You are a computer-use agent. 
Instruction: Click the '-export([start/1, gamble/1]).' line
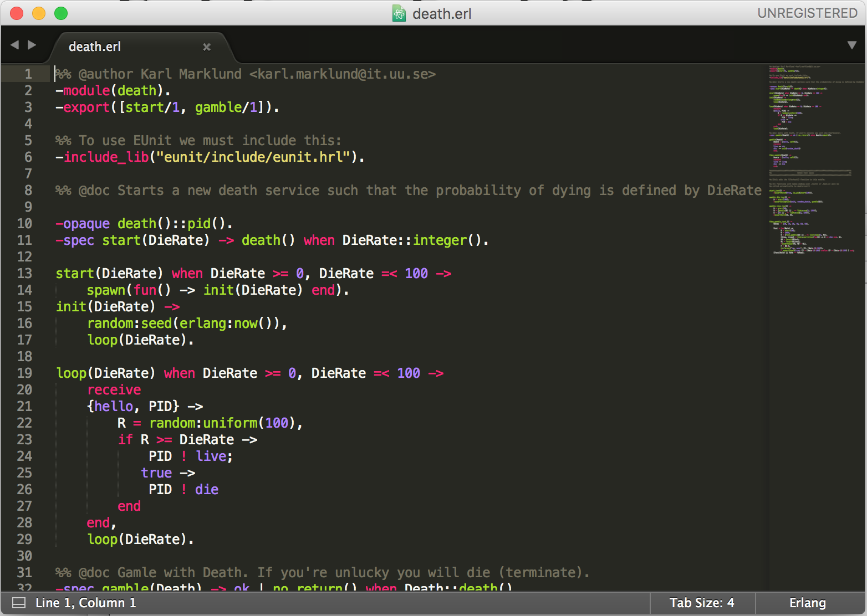[x=167, y=107]
